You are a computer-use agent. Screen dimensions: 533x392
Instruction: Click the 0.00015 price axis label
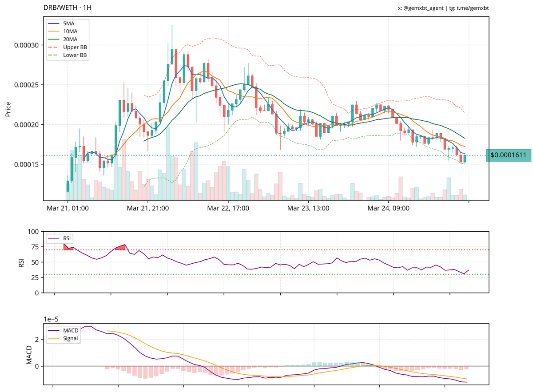[26, 164]
